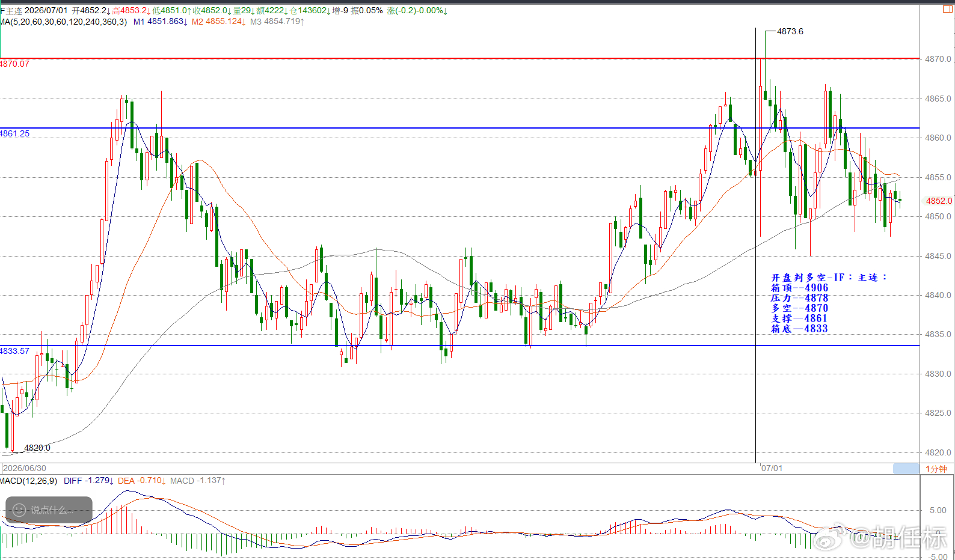The width and height of the screenshot is (955, 560).
Task: Click the 开盘判多空—IF：主连 annotation heading
Action: coord(829,278)
